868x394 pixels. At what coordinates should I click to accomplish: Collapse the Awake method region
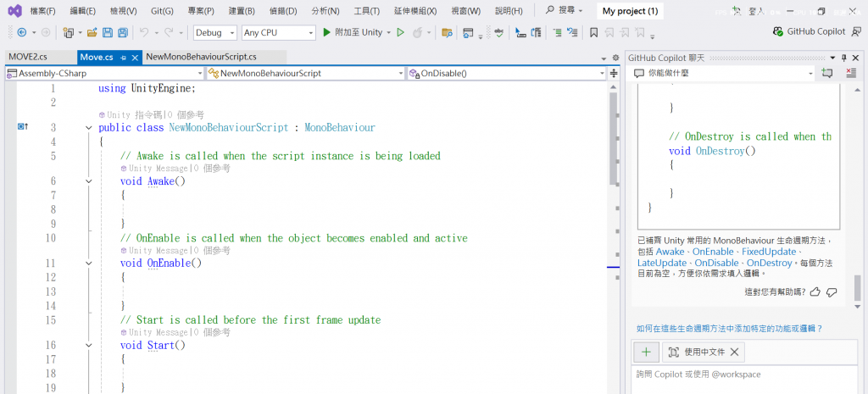click(x=88, y=181)
